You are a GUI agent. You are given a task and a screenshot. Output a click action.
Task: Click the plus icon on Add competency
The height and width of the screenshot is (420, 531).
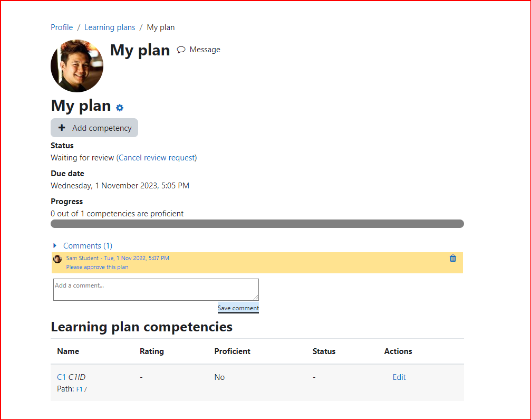pyautogui.click(x=62, y=128)
